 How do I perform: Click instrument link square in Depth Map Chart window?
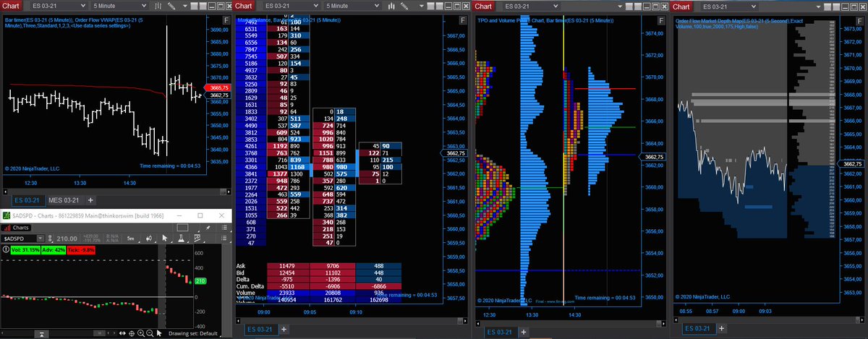827,7
